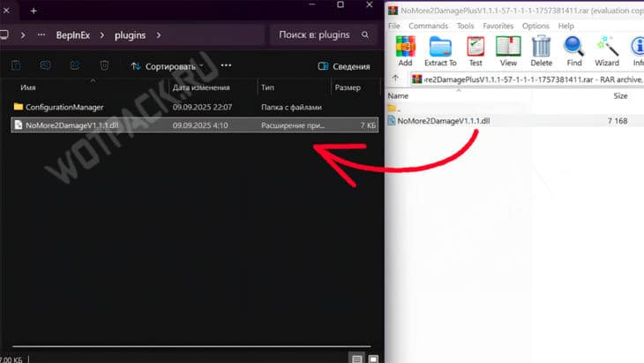This screenshot has width=644, height=363.
Task: Open the Options menu in WinRAR
Action: [535, 26]
